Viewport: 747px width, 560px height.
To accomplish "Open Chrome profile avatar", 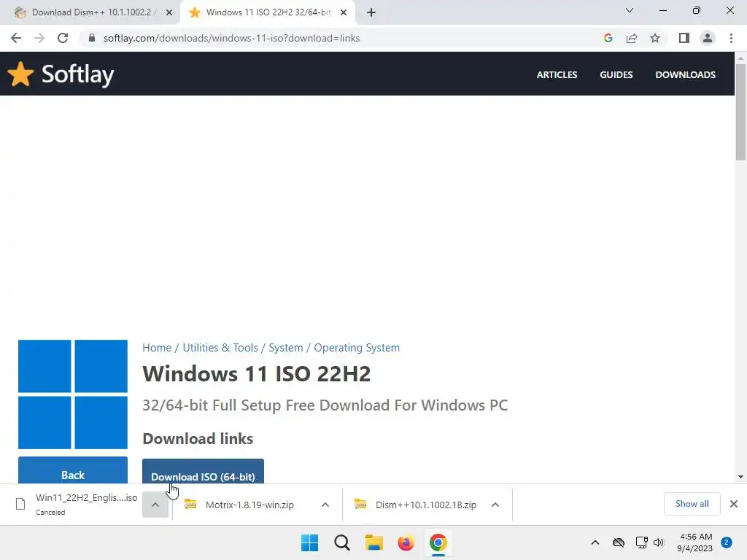I will [708, 38].
